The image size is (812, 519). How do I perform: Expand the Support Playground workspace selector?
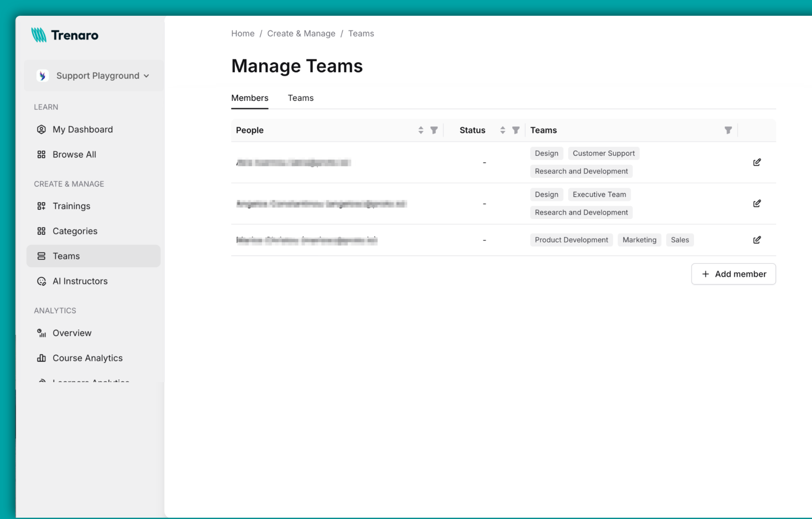tap(94, 76)
